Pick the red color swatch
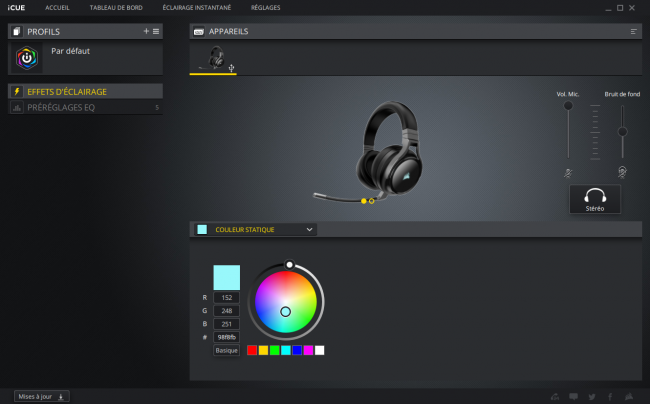Viewport: 650px width, 404px height. [x=252, y=350]
